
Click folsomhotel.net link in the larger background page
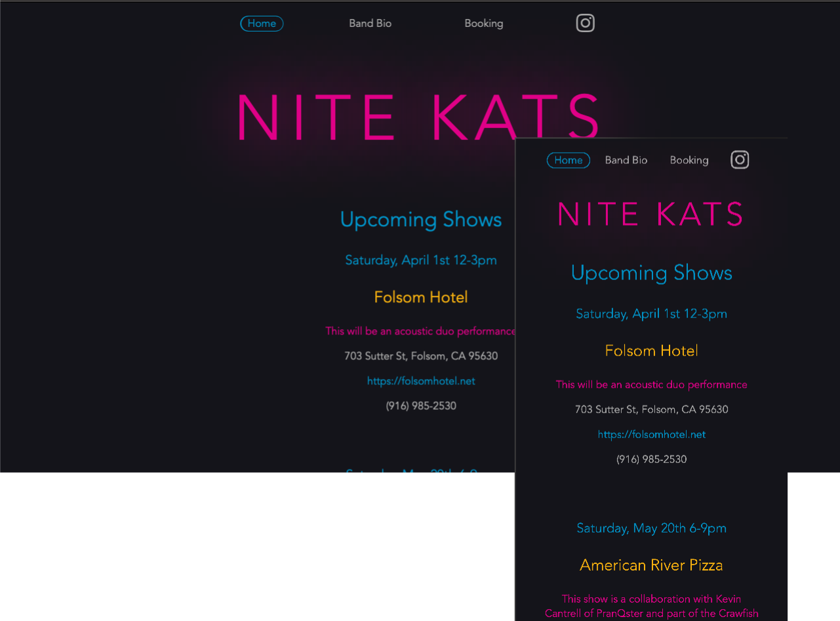[421, 381]
